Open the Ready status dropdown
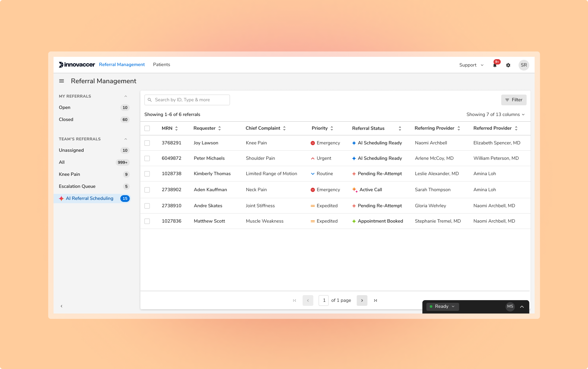Image resolution: width=588 pixels, height=369 pixels. coord(443,306)
